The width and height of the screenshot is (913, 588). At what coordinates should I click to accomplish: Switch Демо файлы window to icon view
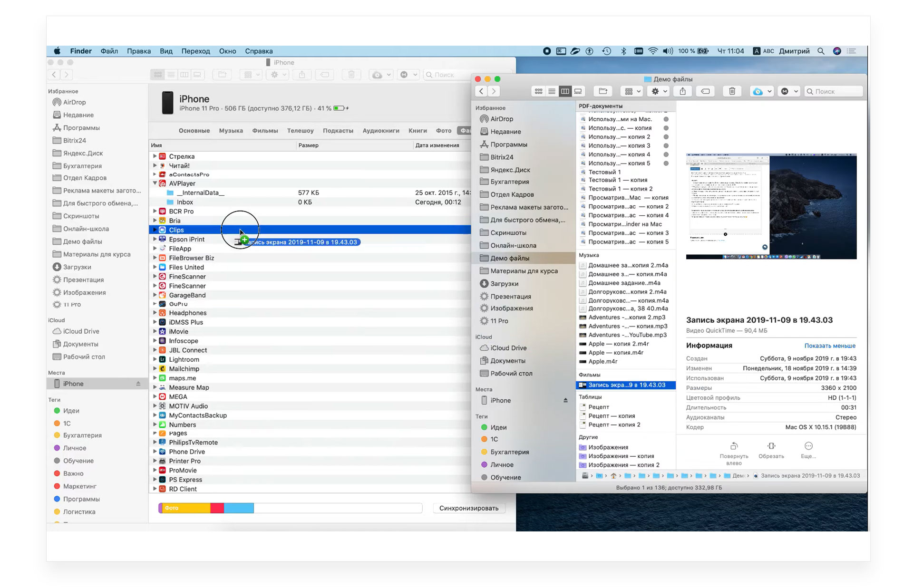(x=538, y=91)
